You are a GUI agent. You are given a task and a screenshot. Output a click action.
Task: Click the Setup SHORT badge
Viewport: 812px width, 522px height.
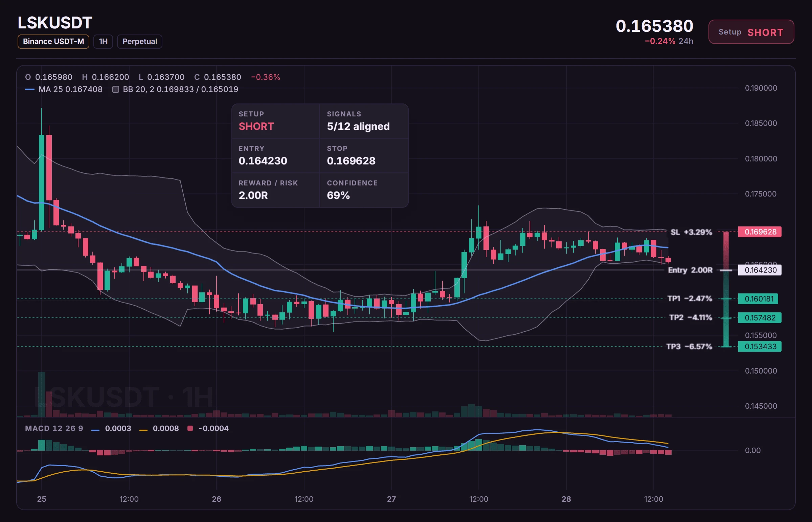tap(751, 32)
